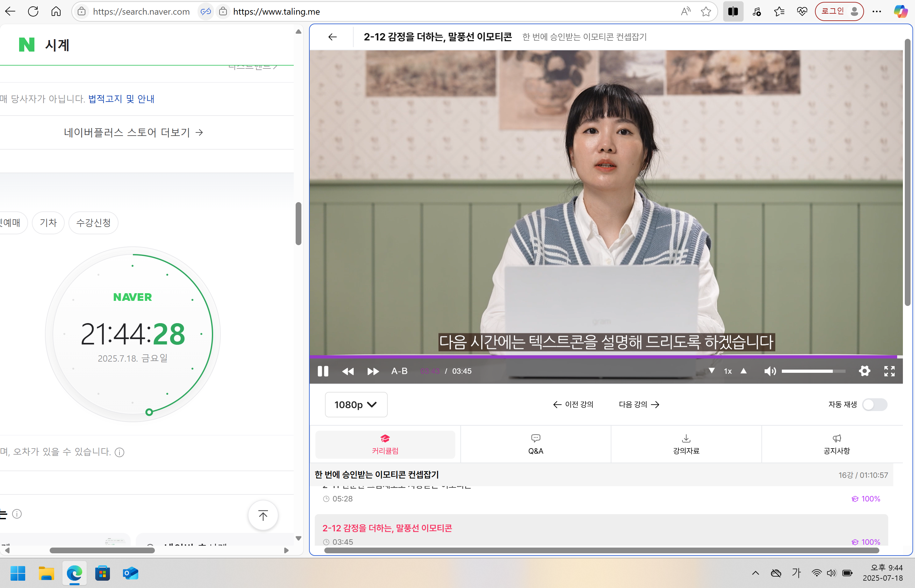Enter fullscreen mode for the video
The image size is (915, 588).
point(890,371)
